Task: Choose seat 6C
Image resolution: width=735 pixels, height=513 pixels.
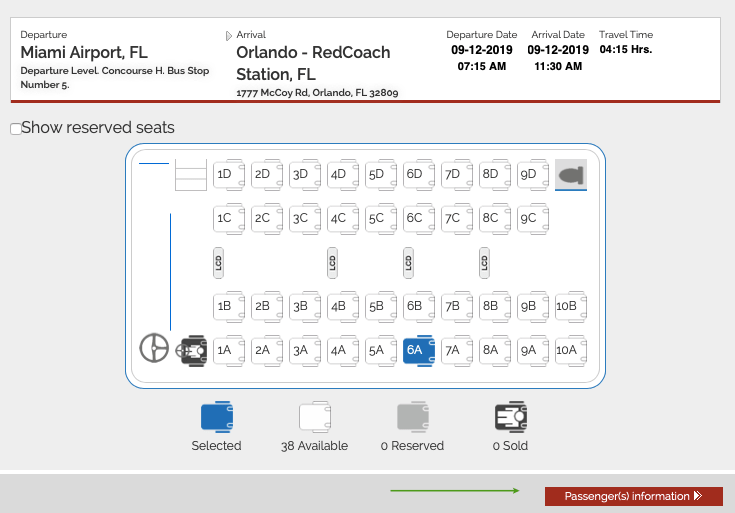Action: [419, 219]
